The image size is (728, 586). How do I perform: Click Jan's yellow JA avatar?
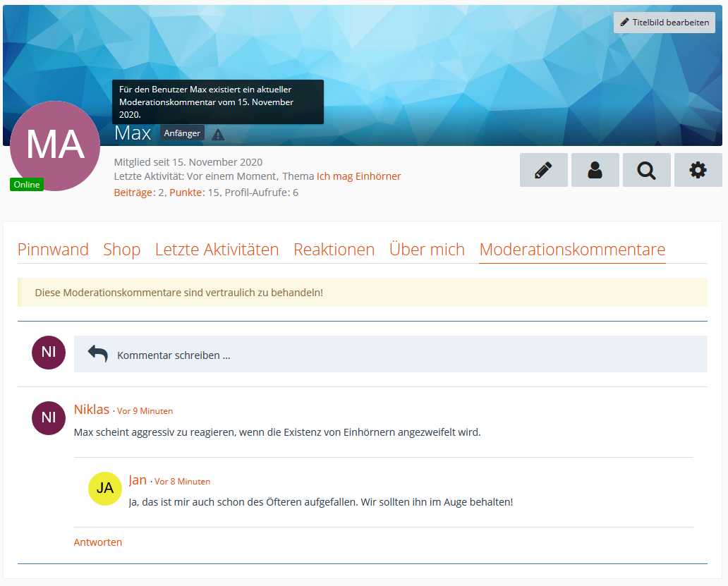[104, 488]
